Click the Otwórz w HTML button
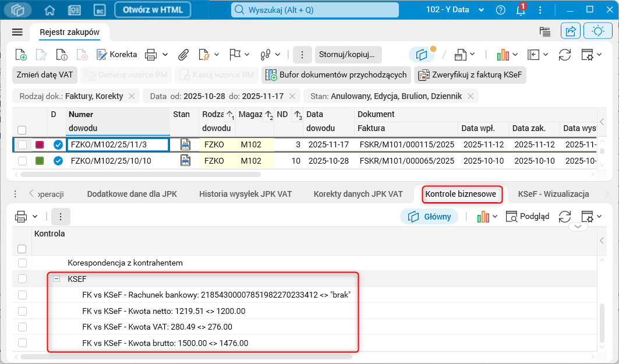The image size is (619, 364). coord(153,10)
